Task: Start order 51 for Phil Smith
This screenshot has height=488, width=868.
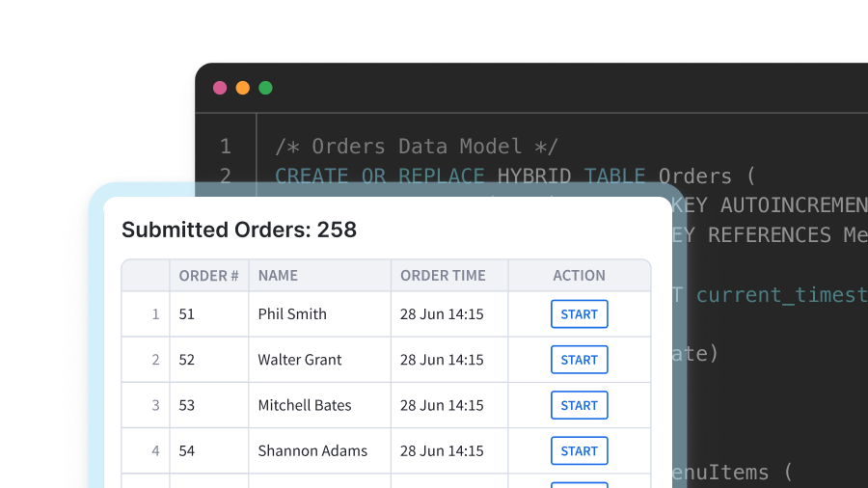Action: 579,314
